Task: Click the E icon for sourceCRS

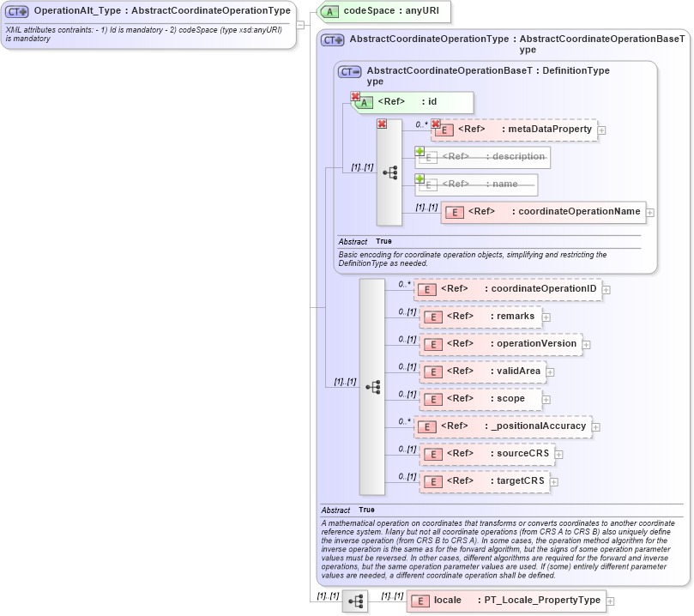Action: coord(432,453)
